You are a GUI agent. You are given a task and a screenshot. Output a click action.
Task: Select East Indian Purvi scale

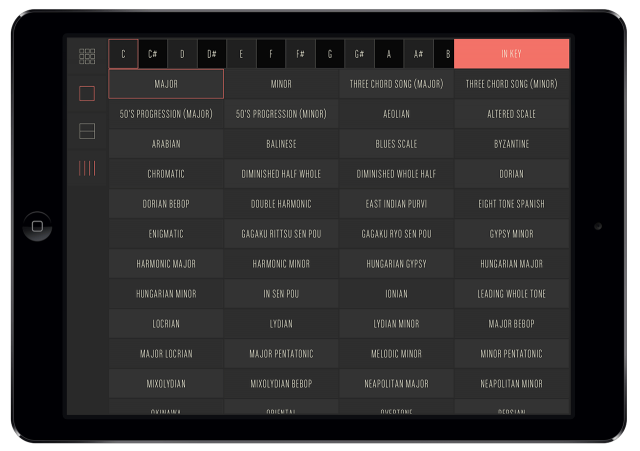click(396, 204)
